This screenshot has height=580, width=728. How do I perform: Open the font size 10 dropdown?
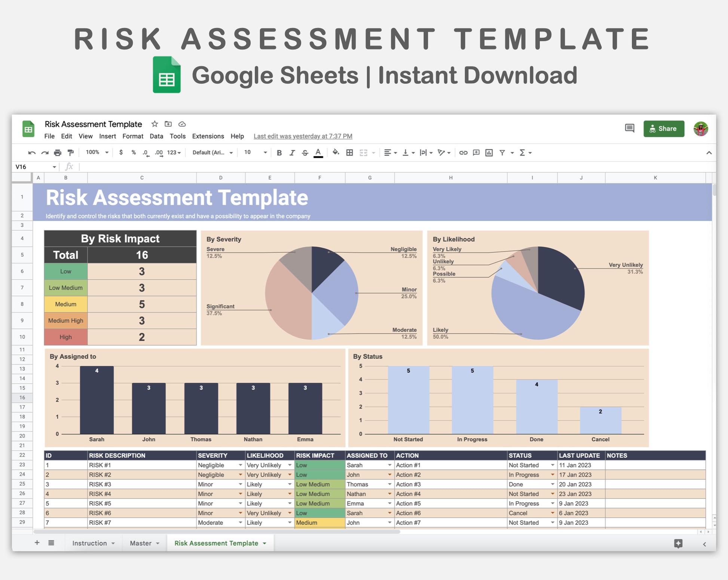256,152
